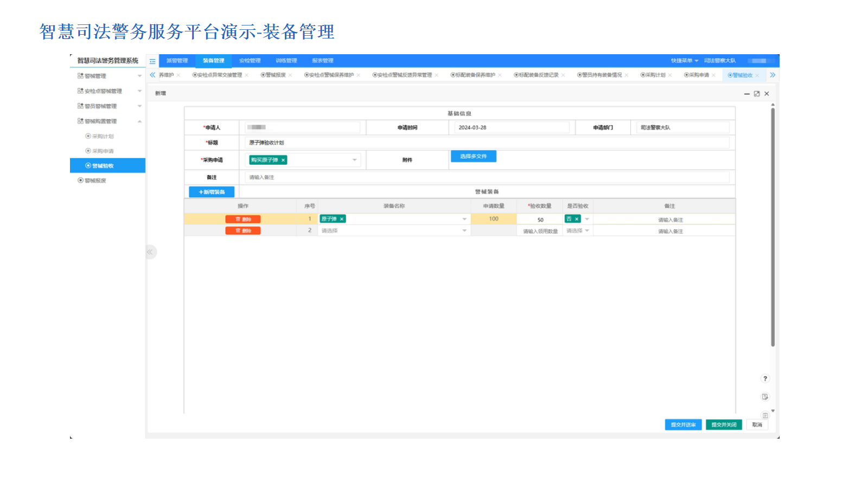Open 装备名称 dropdown in row 2

(464, 230)
